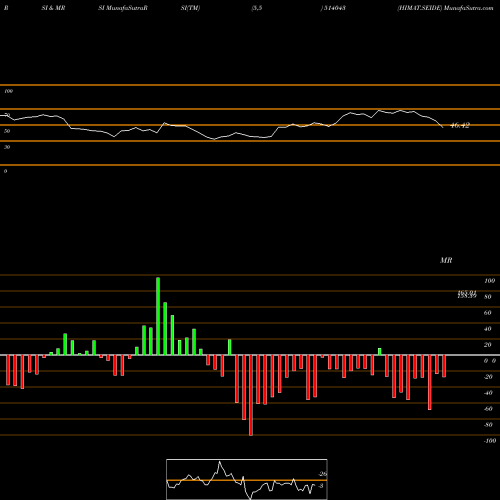Click the tallest green histogram bar
This screenshot has height=500, width=500.
coord(158,316)
